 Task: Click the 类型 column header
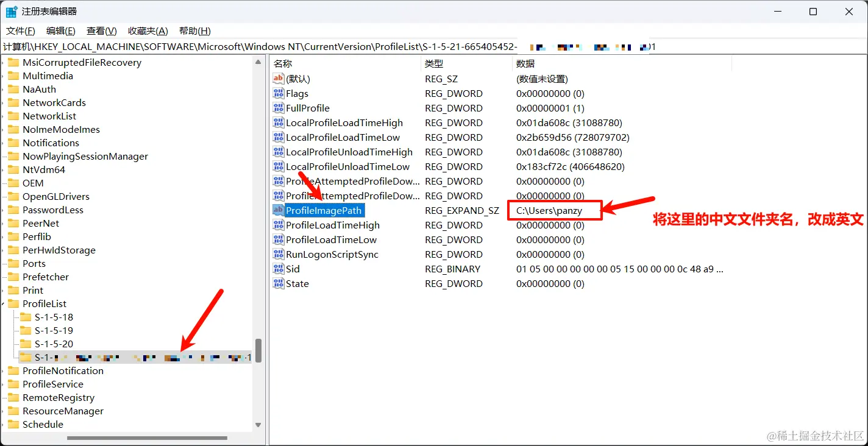pos(466,63)
